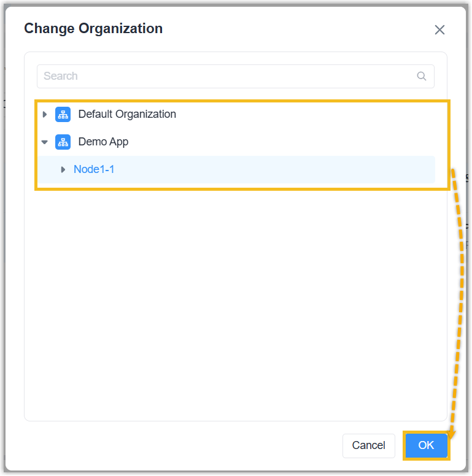The width and height of the screenshot is (472, 476).
Task: Expand the Default Organization node
Action: point(44,114)
